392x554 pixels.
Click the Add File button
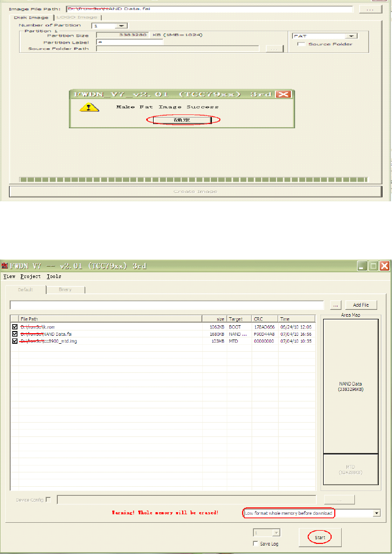click(361, 305)
